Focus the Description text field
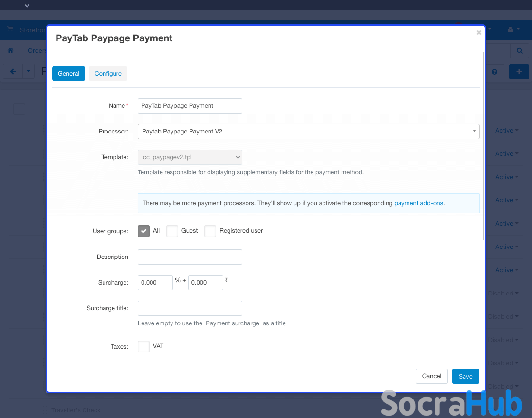The height and width of the screenshot is (418, 532). [x=190, y=257]
